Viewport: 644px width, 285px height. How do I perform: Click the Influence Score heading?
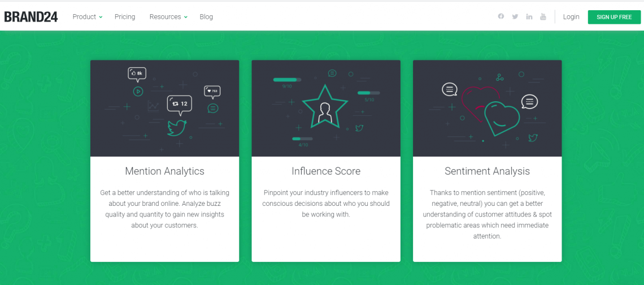[326, 171]
